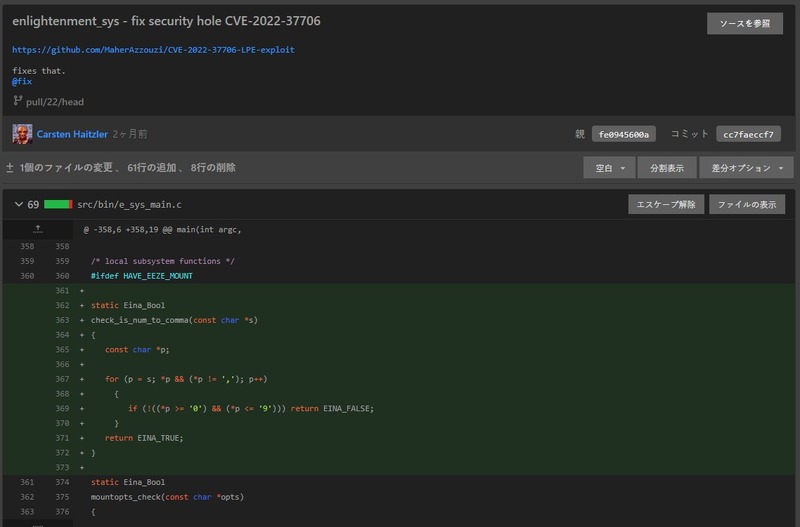Click new line number 367
Image resolution: width=800 pixels, height=527 pixels.
(x=63, y=379)
